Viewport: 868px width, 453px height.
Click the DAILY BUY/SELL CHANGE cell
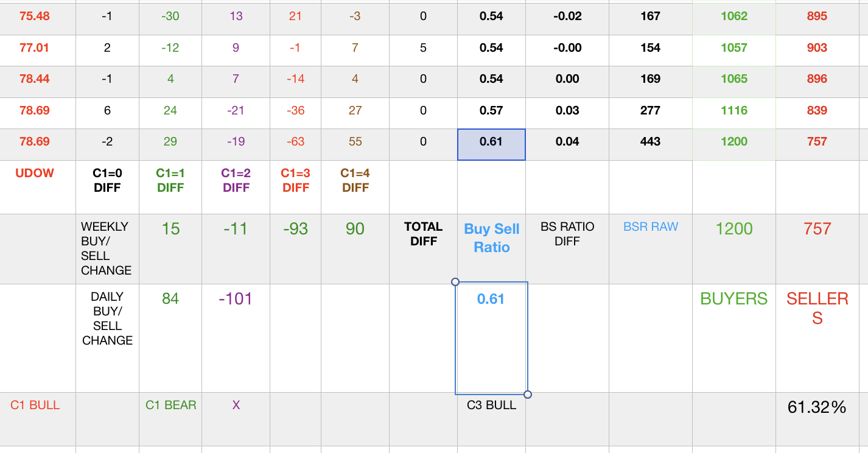point(107,318)
